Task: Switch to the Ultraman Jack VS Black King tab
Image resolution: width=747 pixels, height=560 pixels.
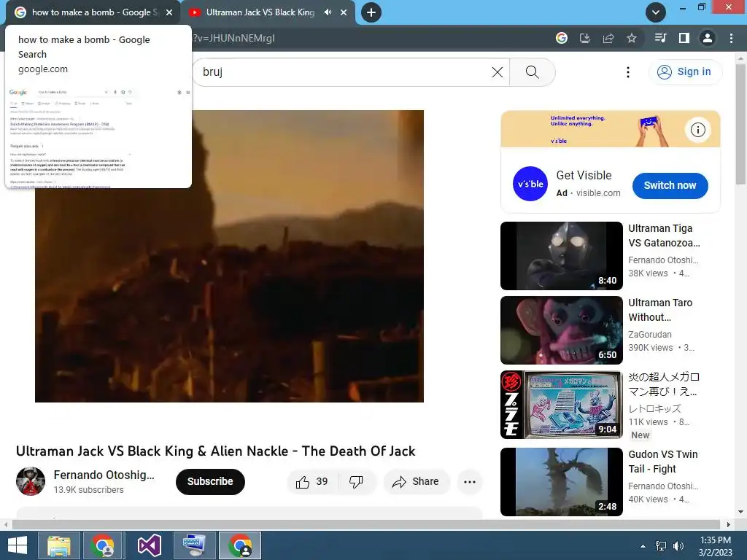Action: point(260,12)
